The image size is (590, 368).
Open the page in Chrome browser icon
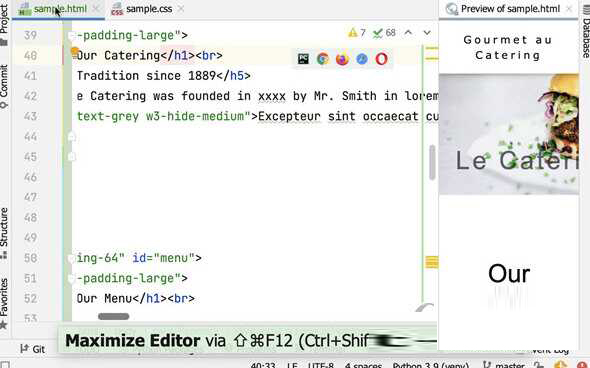(x=322, y=59)
